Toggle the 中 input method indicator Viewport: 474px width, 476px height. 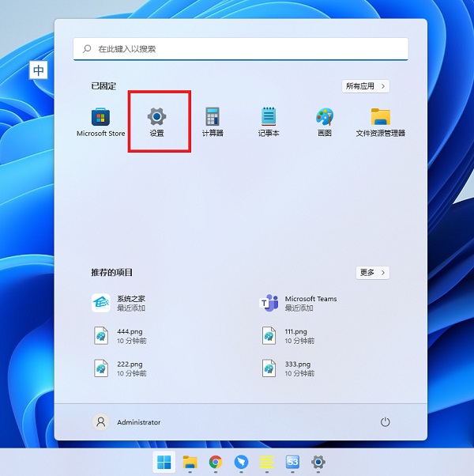click(39, 70)
